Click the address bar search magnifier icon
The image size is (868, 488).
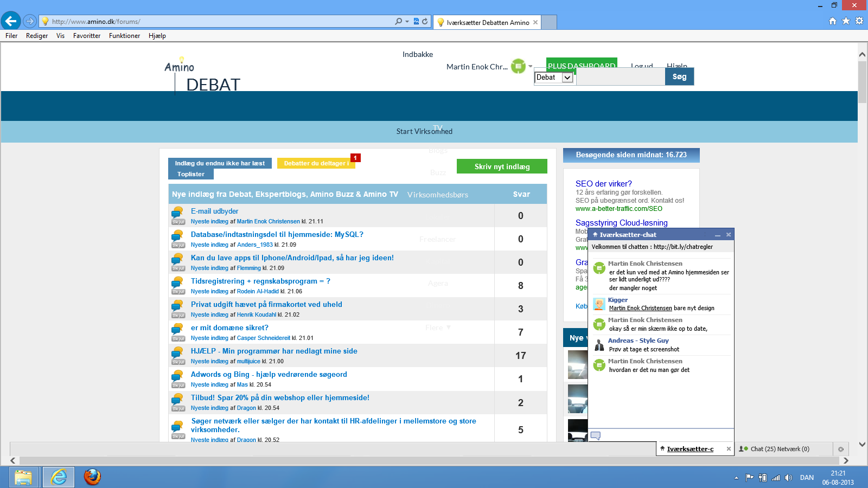click(399, 21)
